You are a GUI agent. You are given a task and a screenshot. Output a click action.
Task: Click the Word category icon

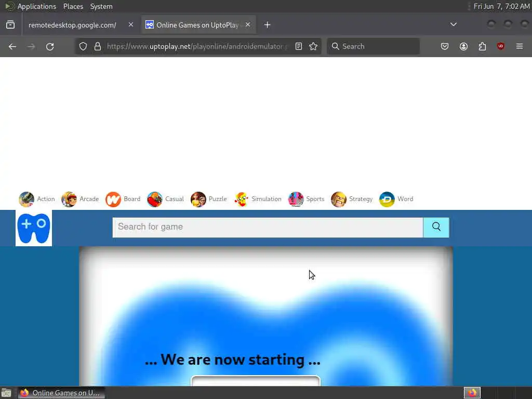(x=387, y=199)
